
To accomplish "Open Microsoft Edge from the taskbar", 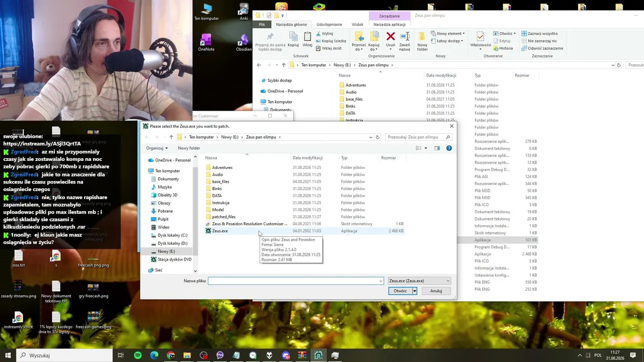I will [x=154, y=355].
